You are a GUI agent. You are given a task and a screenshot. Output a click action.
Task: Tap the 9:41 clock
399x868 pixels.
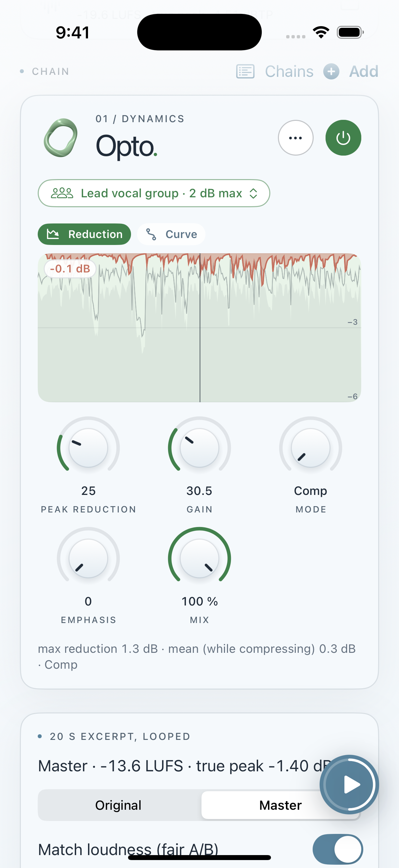point(73,33)
